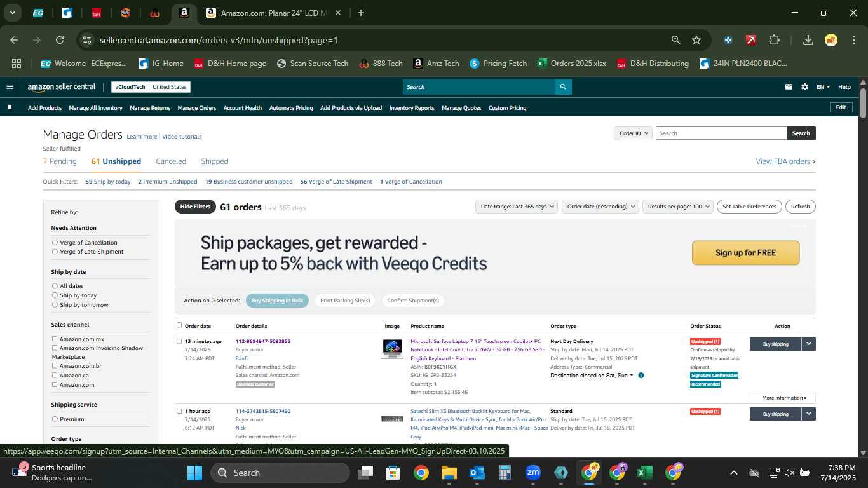Open Results per page dropdown
868x488 pixels.
[x=678, y=207]
